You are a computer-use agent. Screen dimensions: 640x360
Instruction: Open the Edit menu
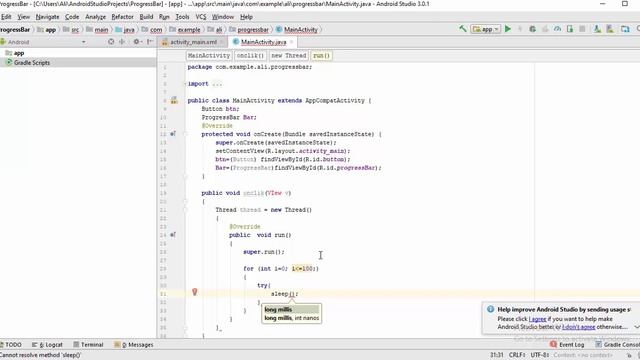tap(6, 17)
